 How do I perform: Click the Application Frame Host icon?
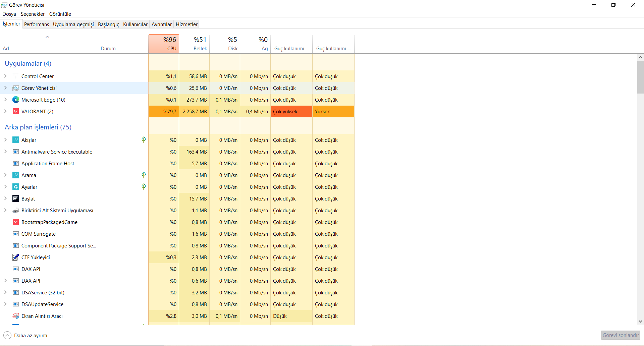click(x=16, y=164)
